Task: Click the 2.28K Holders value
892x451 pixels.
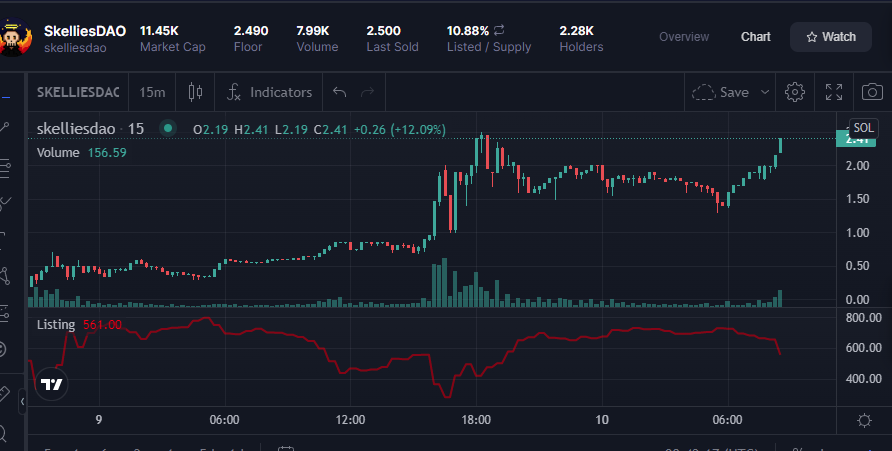Action: (577, 31)
